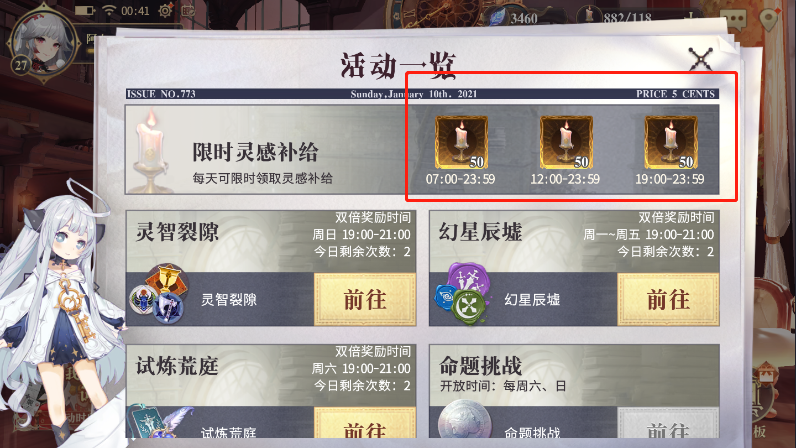The width and height of the screenshot is (796, 448).
Task: Open the map location pin icon
Action: point(770,19)
